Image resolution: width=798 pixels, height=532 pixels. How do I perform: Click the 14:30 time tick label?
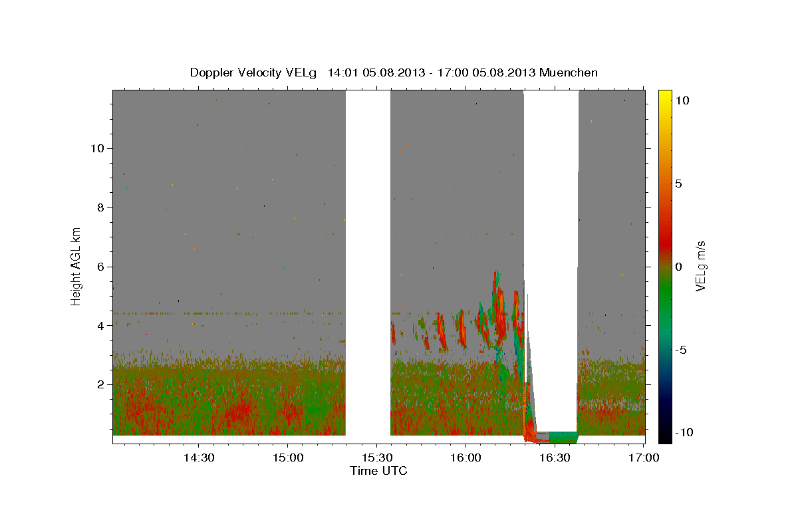[x=198, y=458]
